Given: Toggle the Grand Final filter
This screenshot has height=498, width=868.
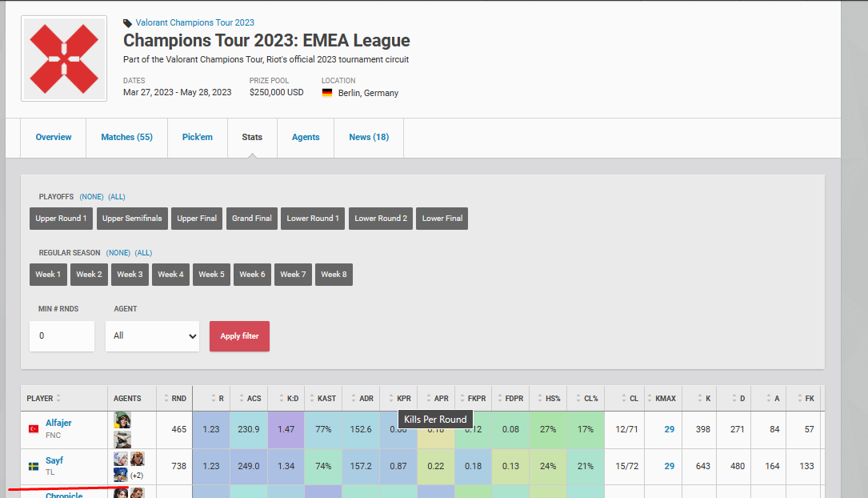Looking at the screenshot, I should (x=252, y=219).
